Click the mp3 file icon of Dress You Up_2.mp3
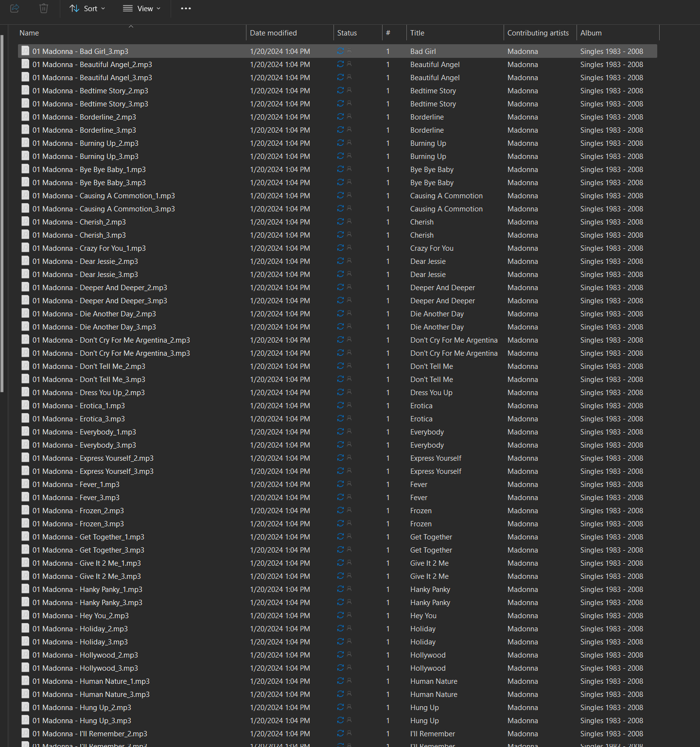The image size is (700, 747). tap(25, 392)
